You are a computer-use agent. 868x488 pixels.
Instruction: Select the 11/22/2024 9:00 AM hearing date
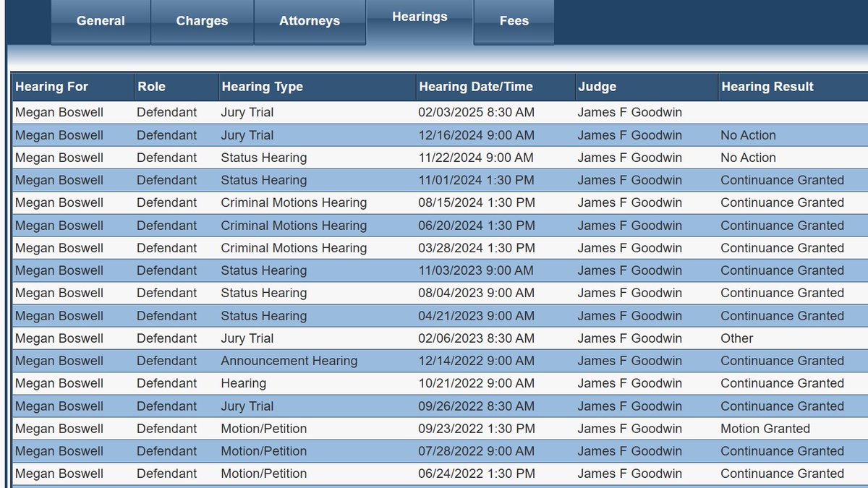[x=476, y=158]
